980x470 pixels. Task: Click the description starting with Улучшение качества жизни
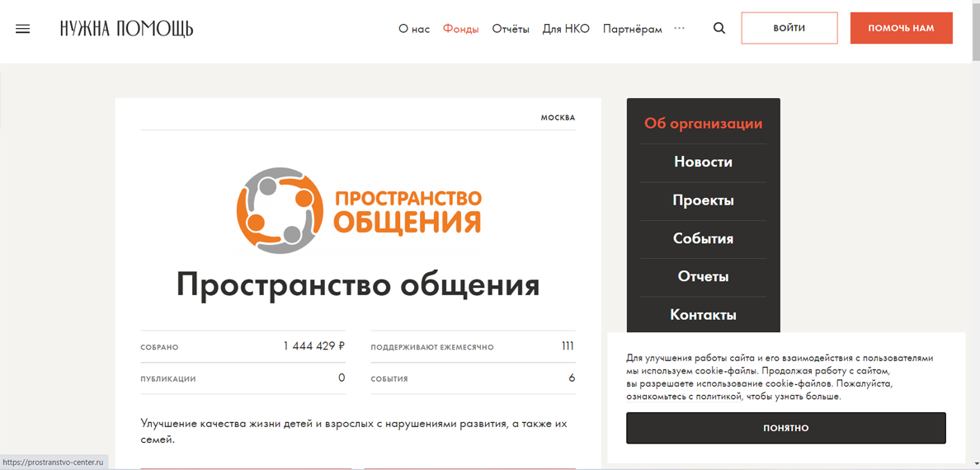(354, 432)
